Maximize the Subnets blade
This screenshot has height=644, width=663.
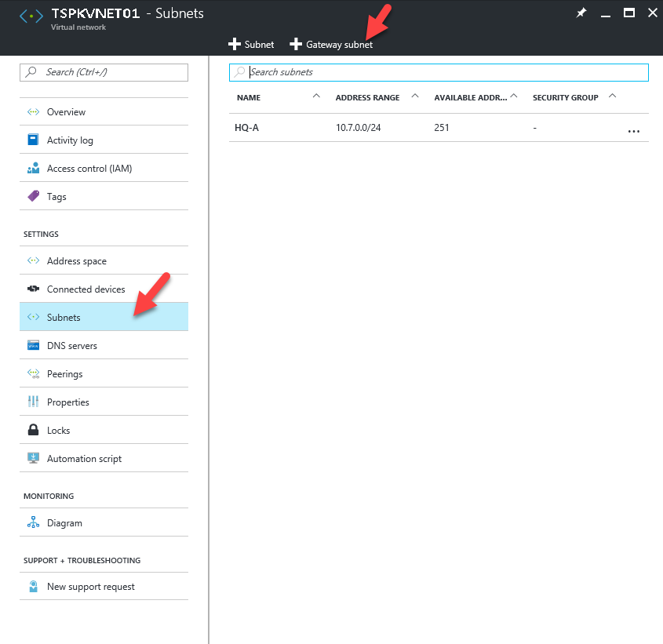[629, 13]
